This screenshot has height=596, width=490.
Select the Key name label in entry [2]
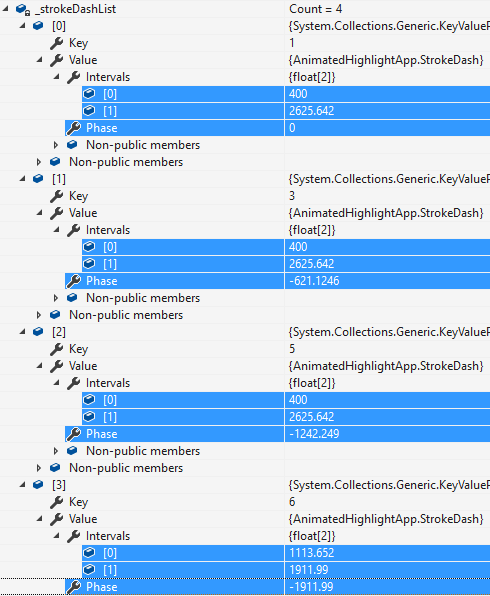point(78,349)
